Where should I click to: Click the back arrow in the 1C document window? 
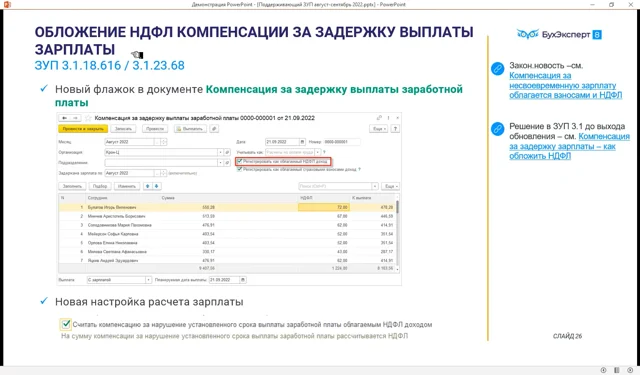pos(64,118)
